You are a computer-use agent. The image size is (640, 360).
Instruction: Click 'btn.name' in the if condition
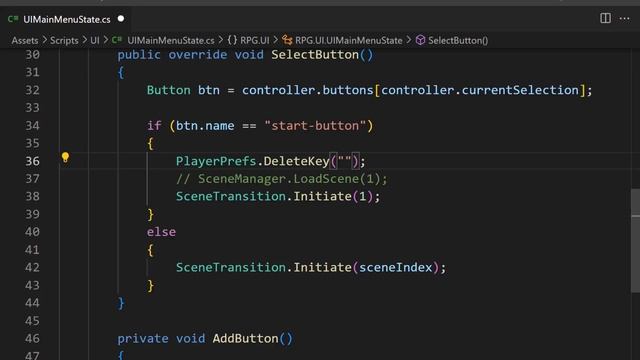[205, 125]
